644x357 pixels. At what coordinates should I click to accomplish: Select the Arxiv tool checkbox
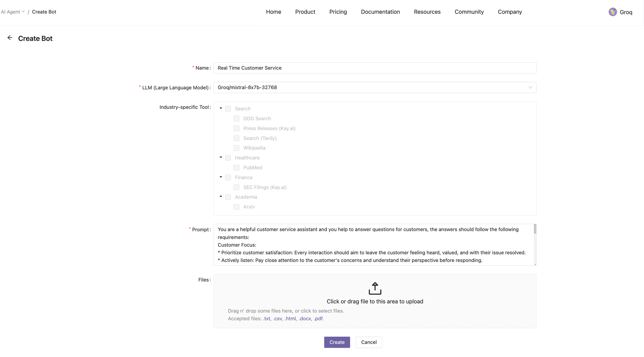tap(236, 207)
